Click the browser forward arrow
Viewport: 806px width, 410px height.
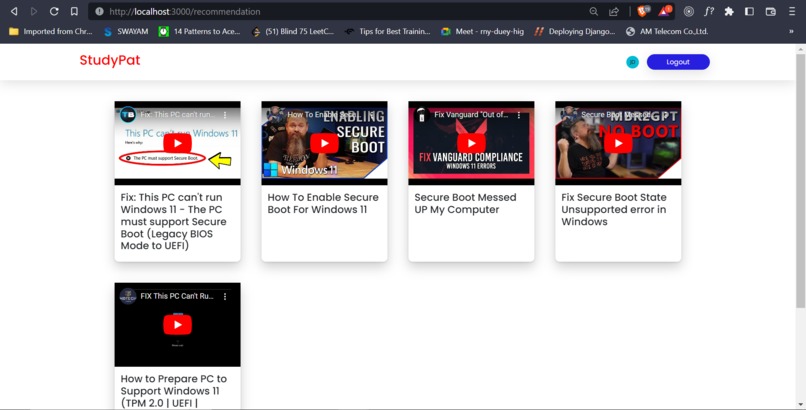point(34,11)
